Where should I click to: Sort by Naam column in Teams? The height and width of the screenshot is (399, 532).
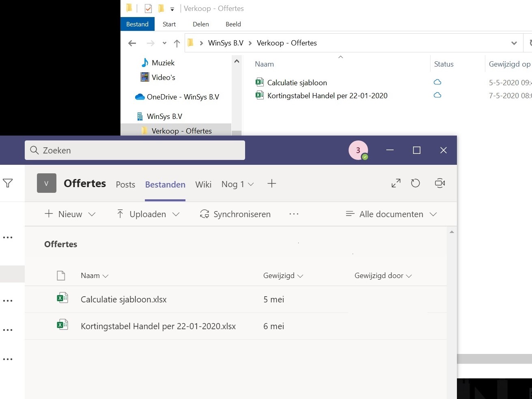point(95,276)
